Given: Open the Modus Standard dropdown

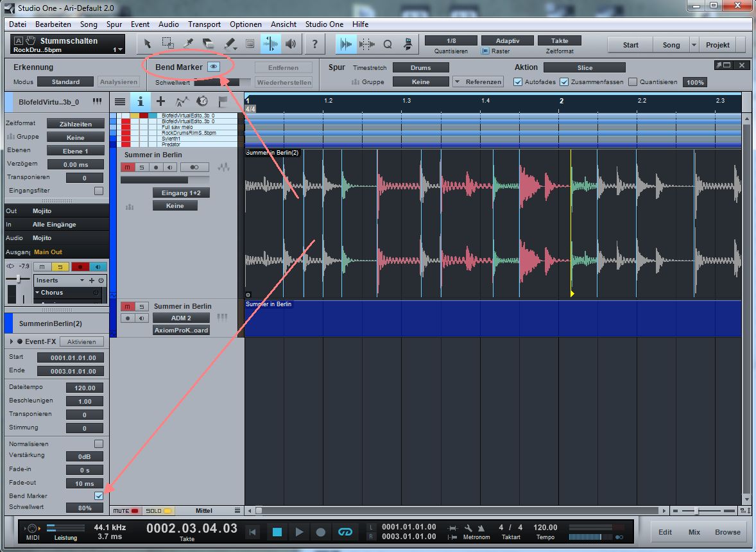Looking at the screenshot, I should [x=65, y=82].
